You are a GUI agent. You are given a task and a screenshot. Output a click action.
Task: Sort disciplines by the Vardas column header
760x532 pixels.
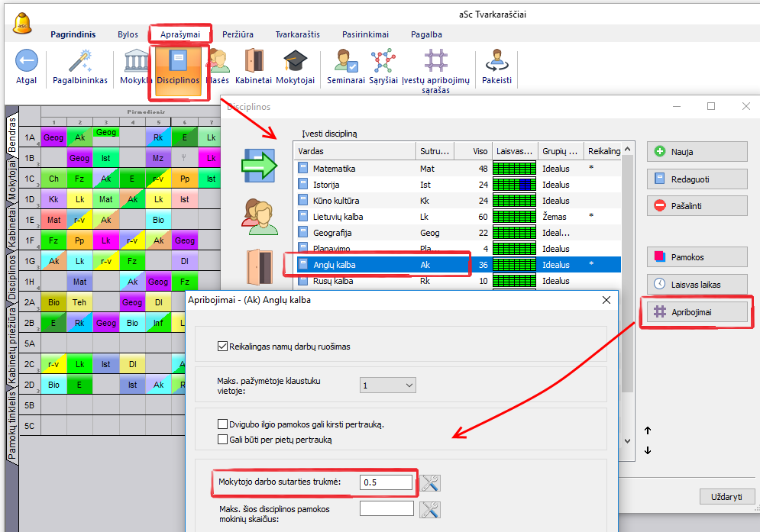pyautogui.click(x=354, y=151)
